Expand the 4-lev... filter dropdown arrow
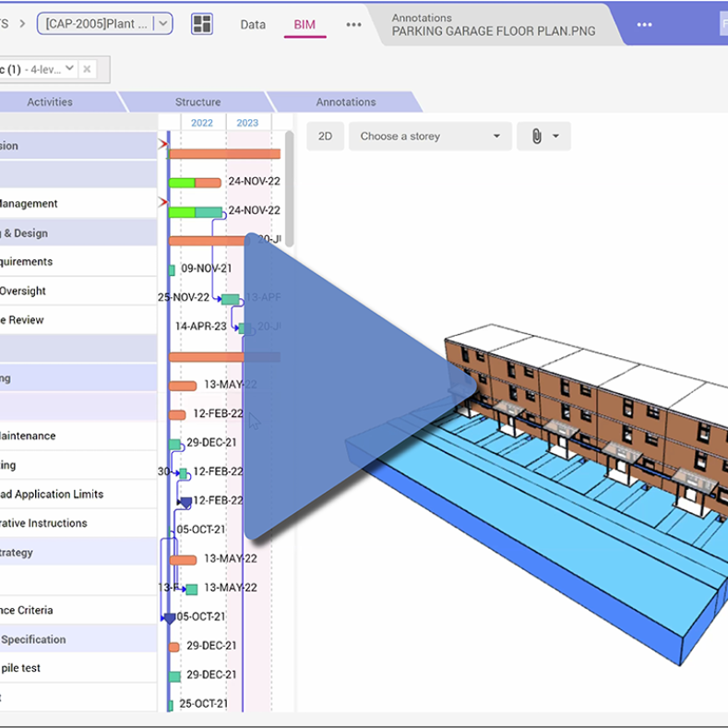 click(x=69, y=68)
